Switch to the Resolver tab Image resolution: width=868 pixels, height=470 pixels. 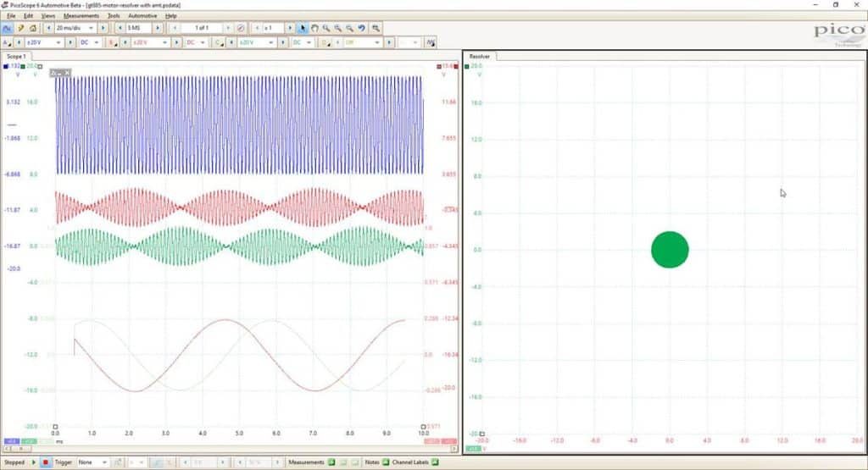480,57
